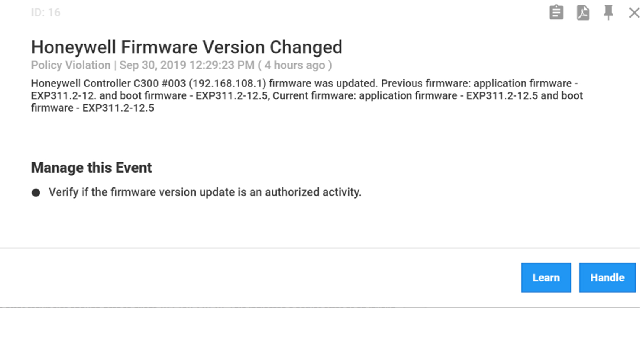Viewport: 644px width, 362px height.
Task: Close the event details panel
Action: click(634, 13)
